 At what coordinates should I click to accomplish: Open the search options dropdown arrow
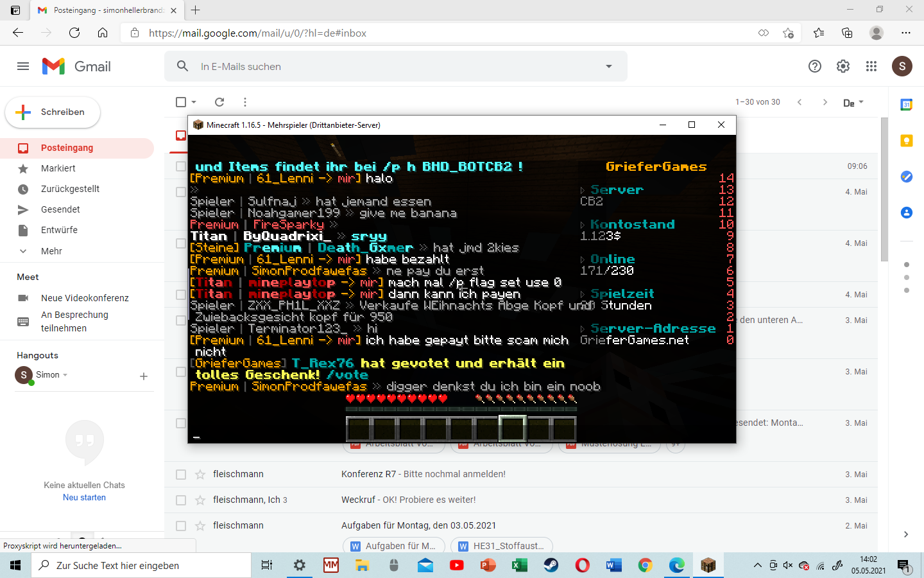[x=609, y=66]
